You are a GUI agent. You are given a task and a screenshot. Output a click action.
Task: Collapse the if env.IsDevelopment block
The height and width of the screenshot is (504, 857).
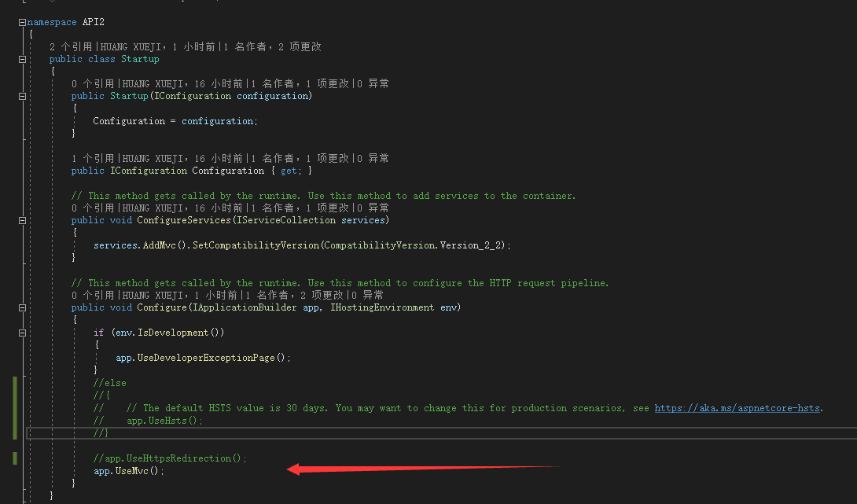click(23, 333)
